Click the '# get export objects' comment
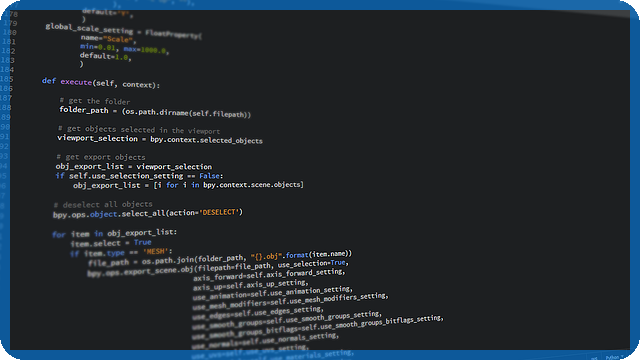 point(101,157)
